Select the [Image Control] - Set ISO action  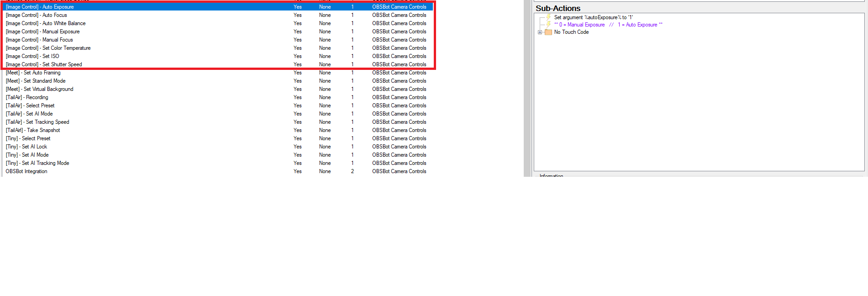coord(32,57)
